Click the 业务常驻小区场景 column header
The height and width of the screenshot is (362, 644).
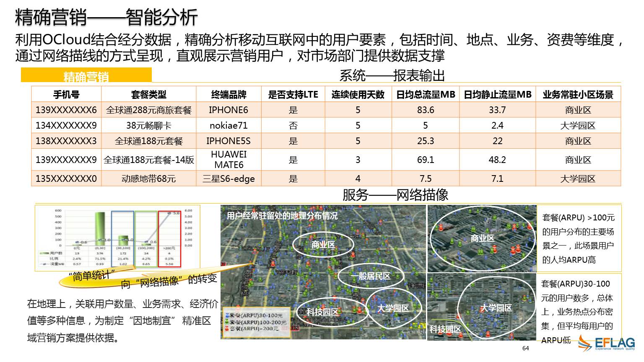[578, 95]
